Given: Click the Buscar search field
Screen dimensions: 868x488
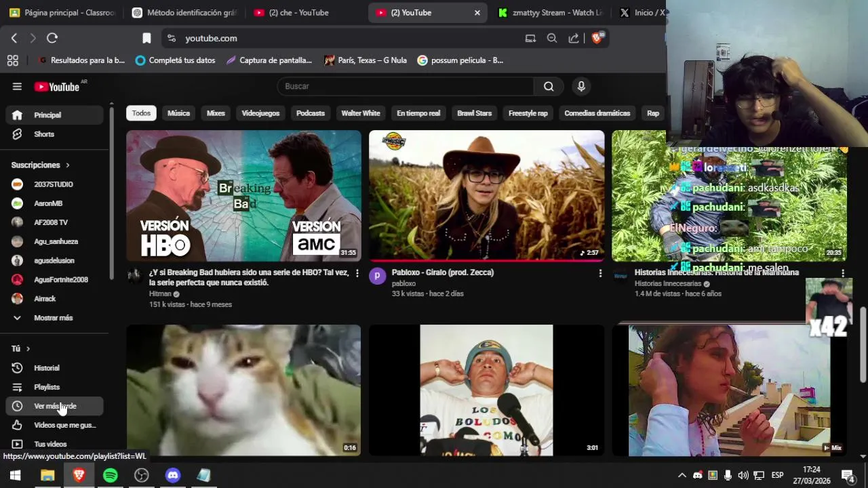Looking at the screenshot, I should (x=406, y=86).
